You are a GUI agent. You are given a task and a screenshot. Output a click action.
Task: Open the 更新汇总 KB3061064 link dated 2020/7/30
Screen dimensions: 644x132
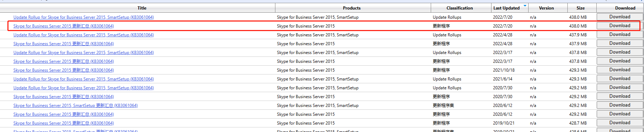click(64, 97)
